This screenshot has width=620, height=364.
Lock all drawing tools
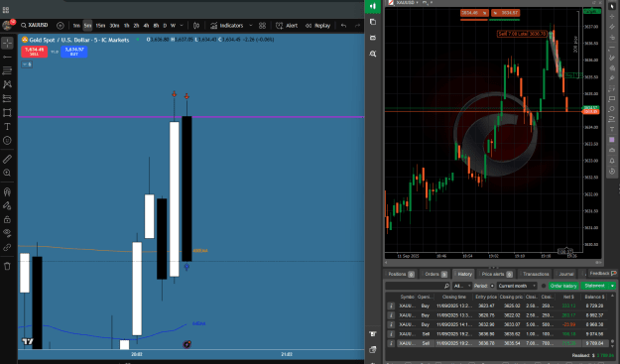(x=7, y=219)
